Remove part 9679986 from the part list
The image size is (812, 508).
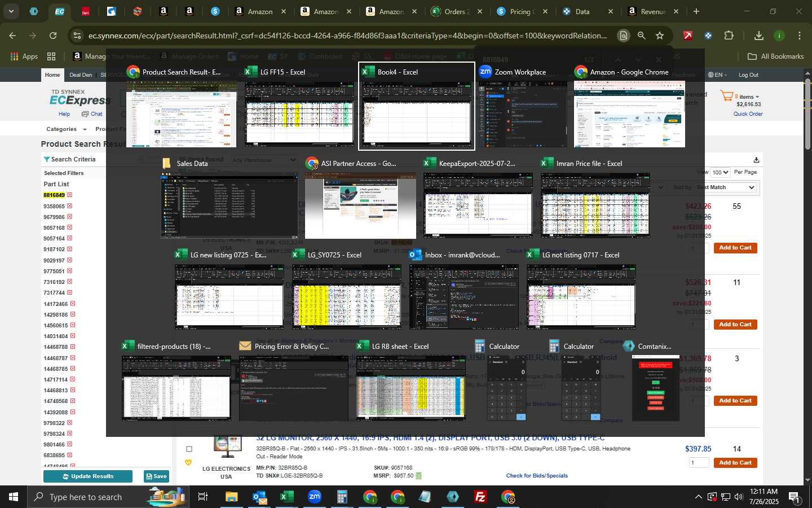[70, 217]
